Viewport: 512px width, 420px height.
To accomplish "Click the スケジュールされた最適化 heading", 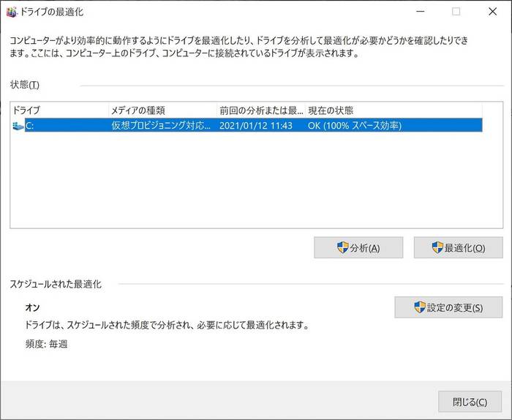I will click(56, 284).
